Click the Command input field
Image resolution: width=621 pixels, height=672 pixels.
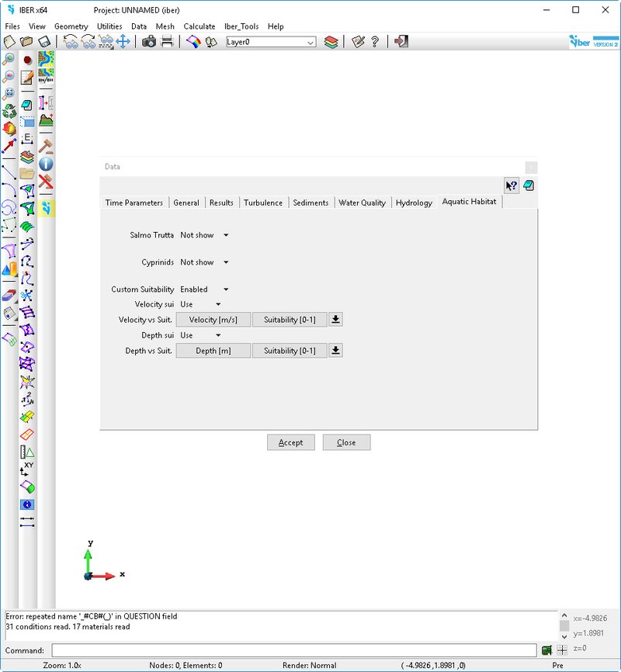(x=293, y=650)
